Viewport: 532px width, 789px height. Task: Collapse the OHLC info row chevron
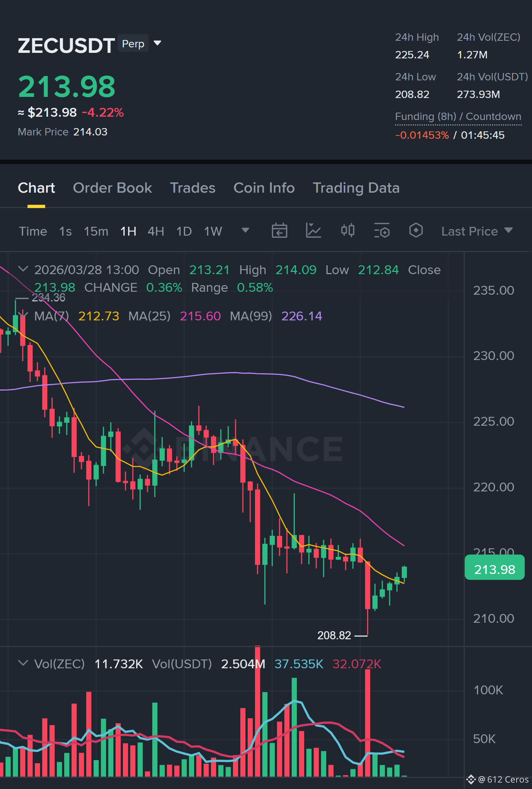point(23,269)
